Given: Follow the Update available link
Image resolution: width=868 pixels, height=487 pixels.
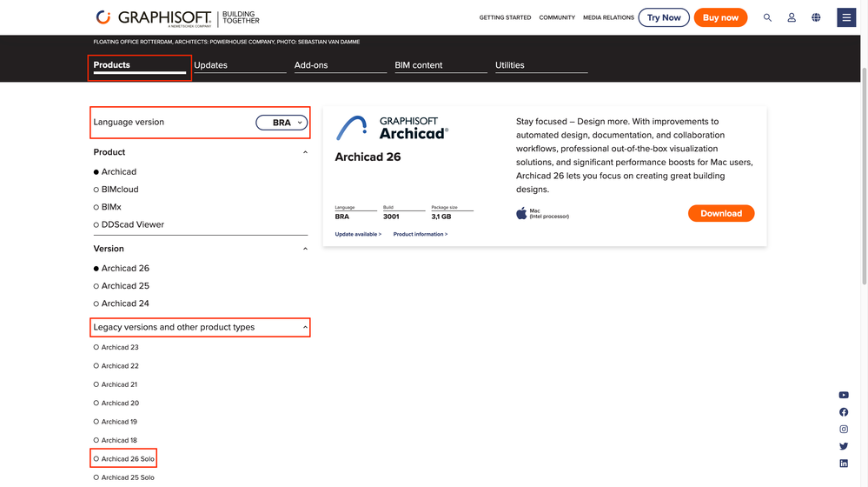Looking at the screenshot, I should [358, 234].
